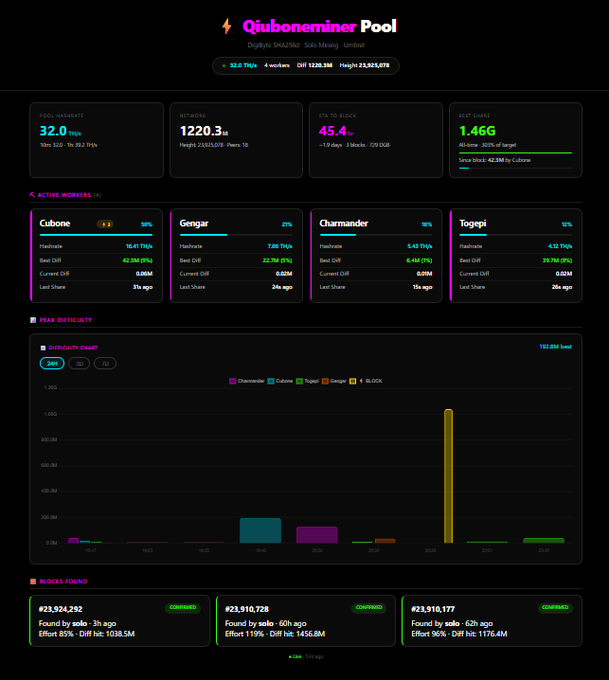Click the 1.46G best share value
Screen dimensions: 609x680
[x=477, y=131]
